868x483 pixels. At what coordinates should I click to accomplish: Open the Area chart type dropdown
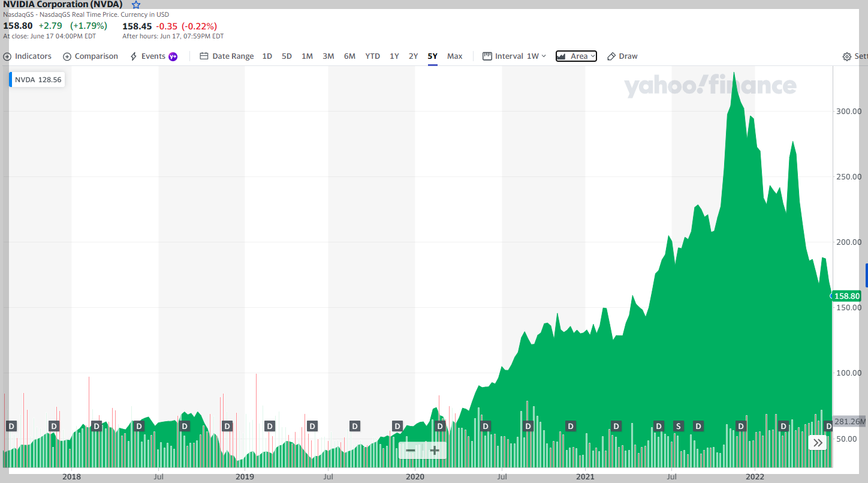[x=576, y=56]
